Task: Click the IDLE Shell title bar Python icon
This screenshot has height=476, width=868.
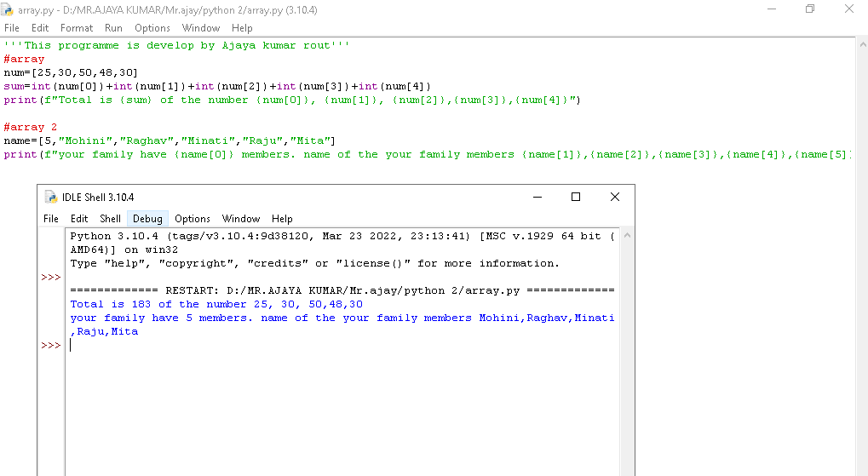Action: pyautogui.click(x=50, y=197)
